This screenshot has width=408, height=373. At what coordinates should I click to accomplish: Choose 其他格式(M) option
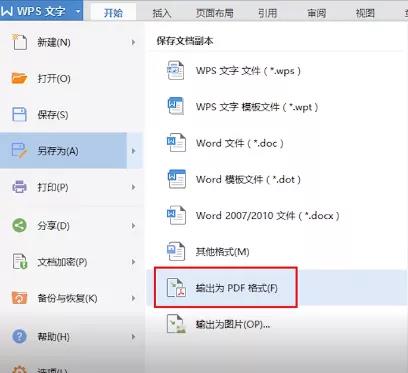click(222, 251)
